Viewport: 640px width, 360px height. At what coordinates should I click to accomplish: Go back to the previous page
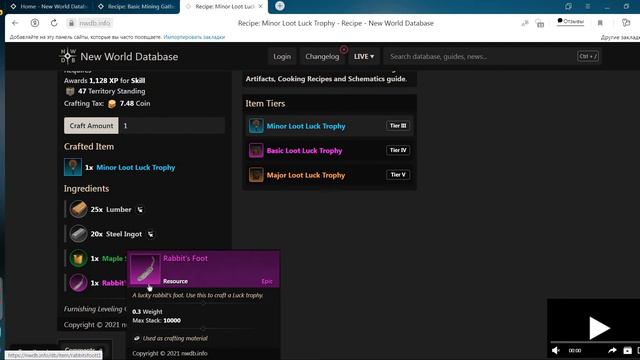15,23
